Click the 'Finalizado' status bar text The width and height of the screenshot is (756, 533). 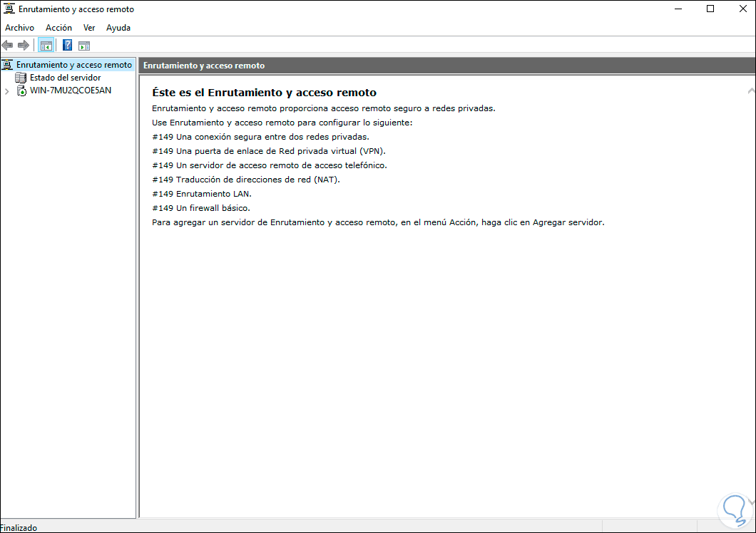[x=19, y=528]
